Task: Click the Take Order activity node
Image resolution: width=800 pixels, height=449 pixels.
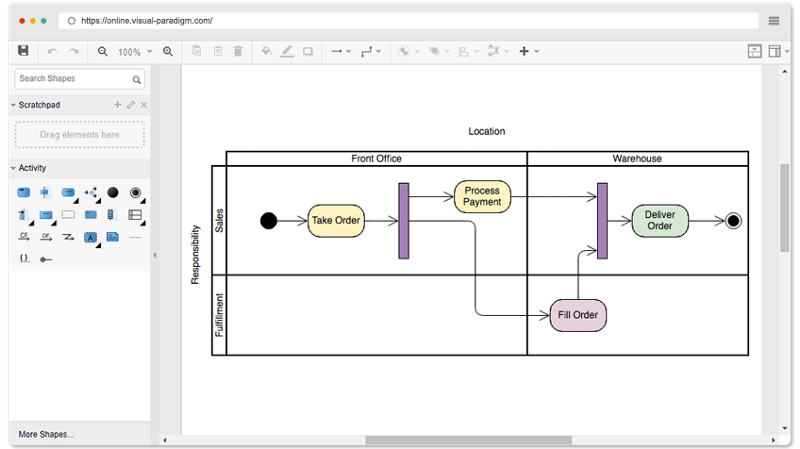Action: [336, 221]
